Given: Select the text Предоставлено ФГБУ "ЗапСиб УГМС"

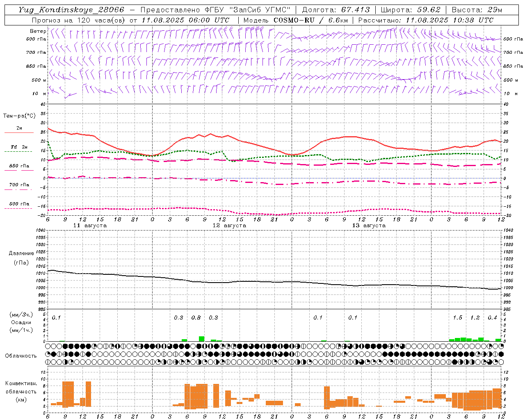Looking at the screenshot, I should coord(216,10).
